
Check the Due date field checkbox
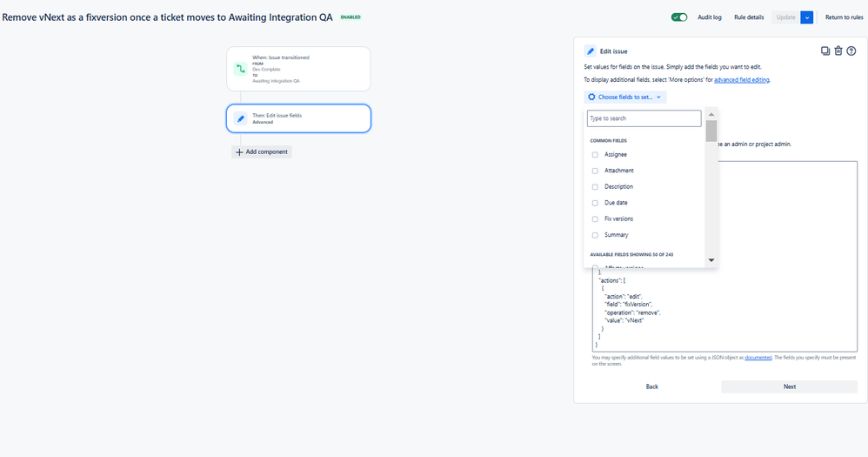click(595, 203)
